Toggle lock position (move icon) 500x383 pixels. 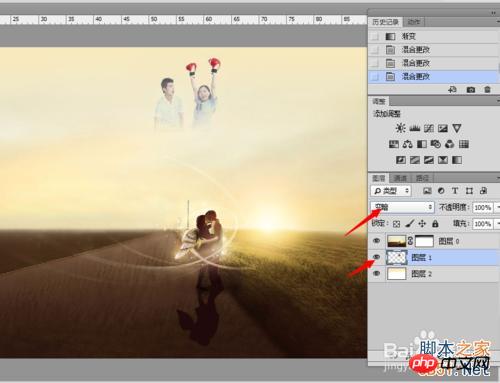coord(422,223)
